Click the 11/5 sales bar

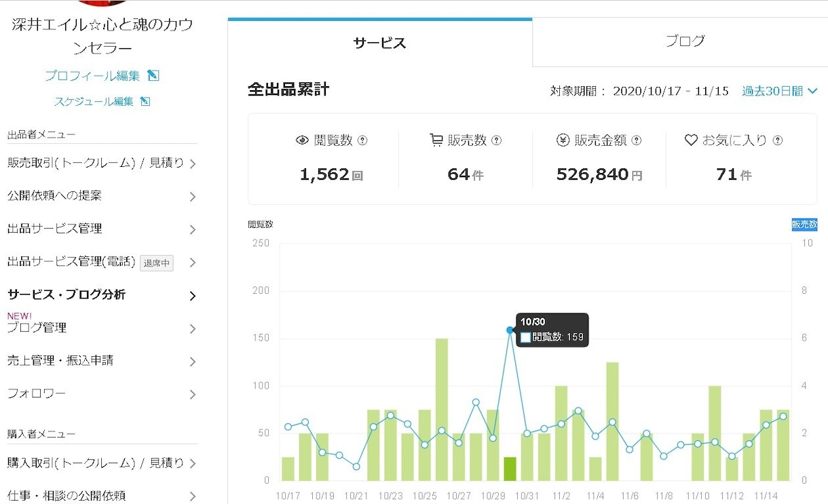[612, 421]
